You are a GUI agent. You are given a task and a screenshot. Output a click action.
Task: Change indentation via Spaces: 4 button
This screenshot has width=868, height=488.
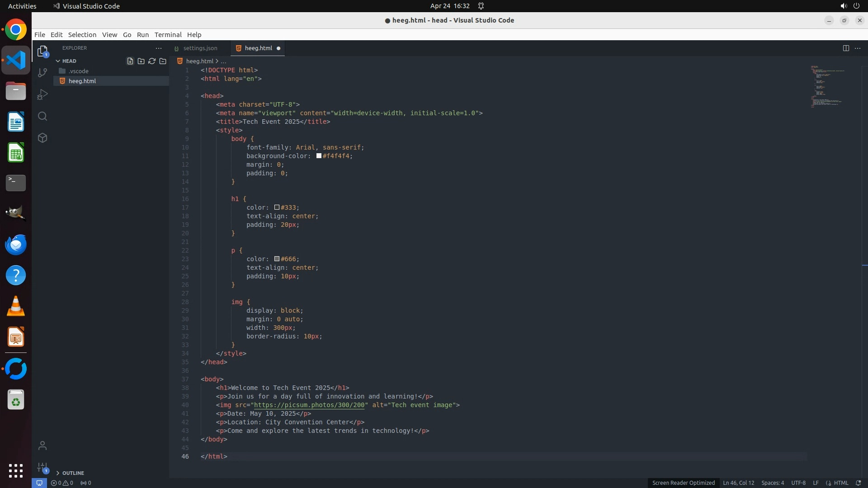pyautogui.click(x=772, y=483)
